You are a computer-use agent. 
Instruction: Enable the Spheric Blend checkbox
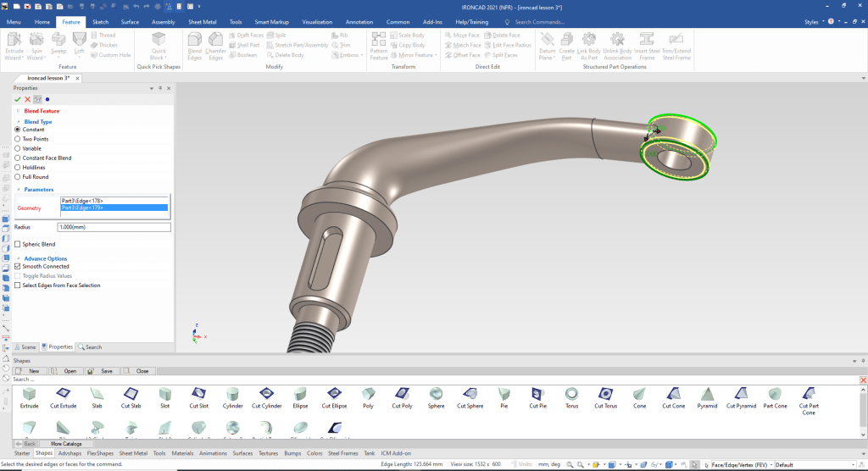[18, 244]
